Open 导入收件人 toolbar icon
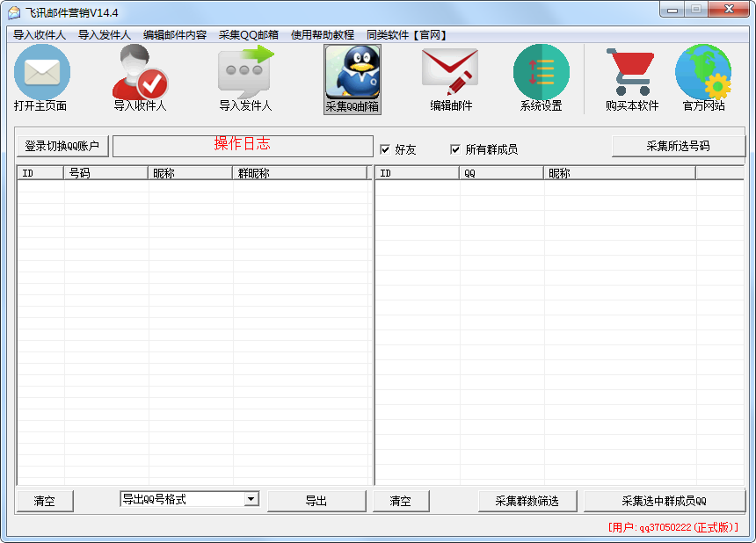Screen dimensions: 756x543 coord(140,74)
